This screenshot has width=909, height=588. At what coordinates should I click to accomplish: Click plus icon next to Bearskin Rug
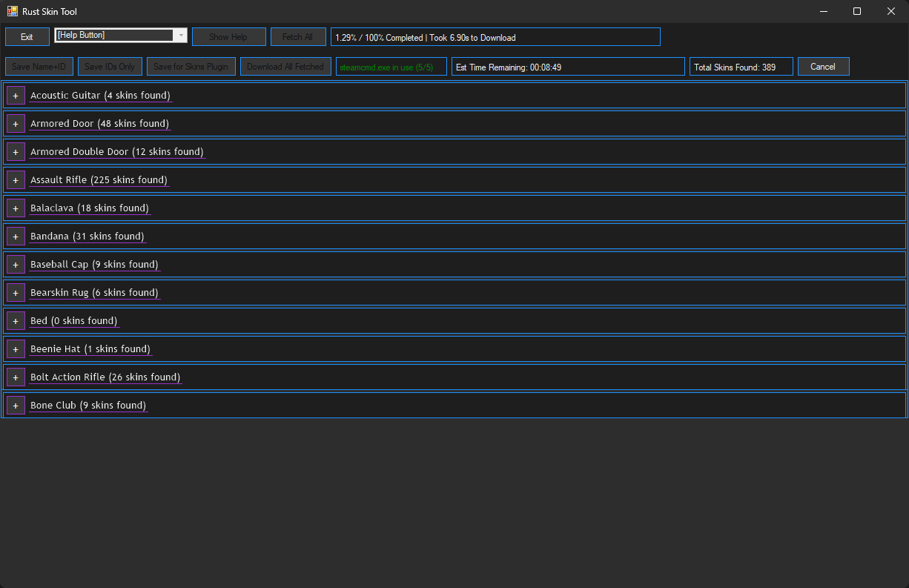tap(16, 293)
